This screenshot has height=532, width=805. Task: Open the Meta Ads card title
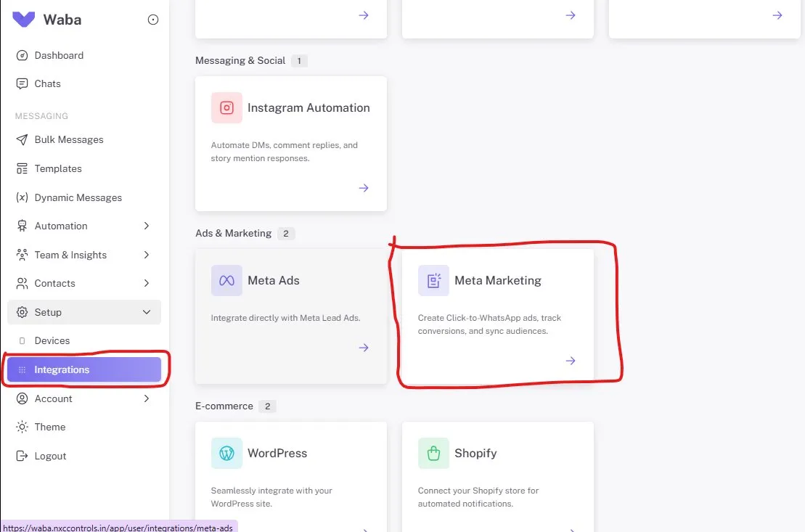tap(274, 280)
